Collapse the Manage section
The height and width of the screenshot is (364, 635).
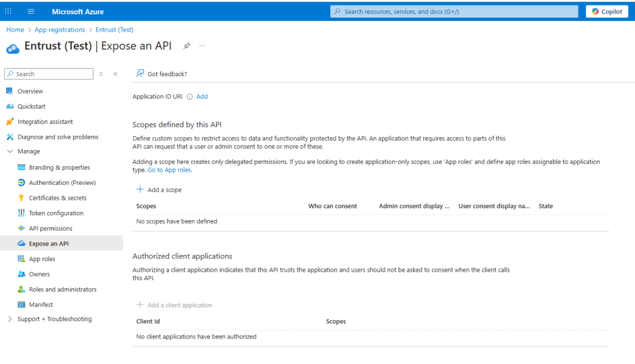pos(10,151)
